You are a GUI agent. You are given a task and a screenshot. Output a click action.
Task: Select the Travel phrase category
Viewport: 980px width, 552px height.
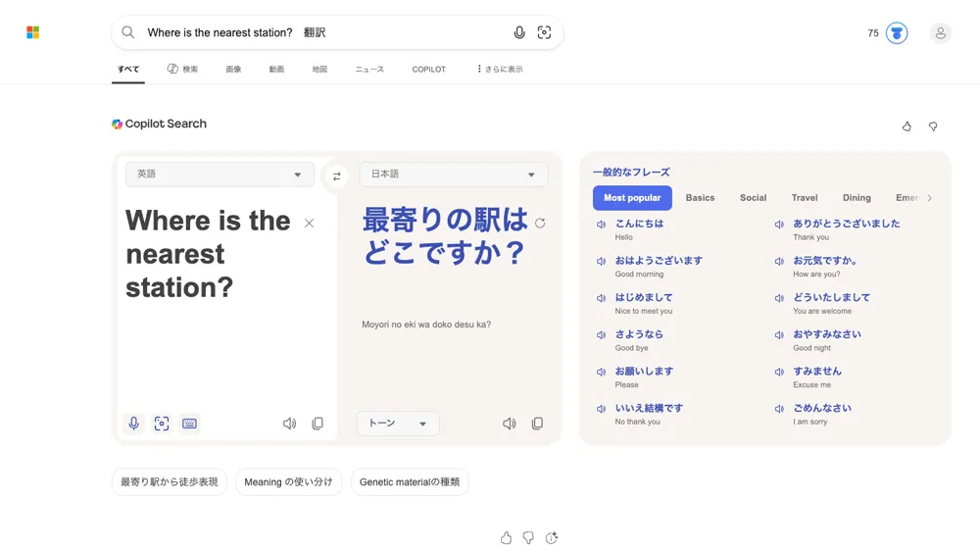pos(805,197)
